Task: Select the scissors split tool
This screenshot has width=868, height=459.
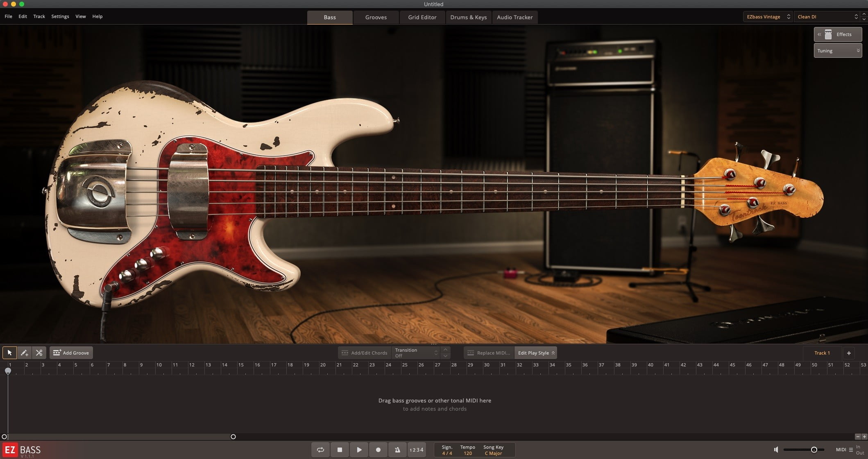Action: coord(39,353)
